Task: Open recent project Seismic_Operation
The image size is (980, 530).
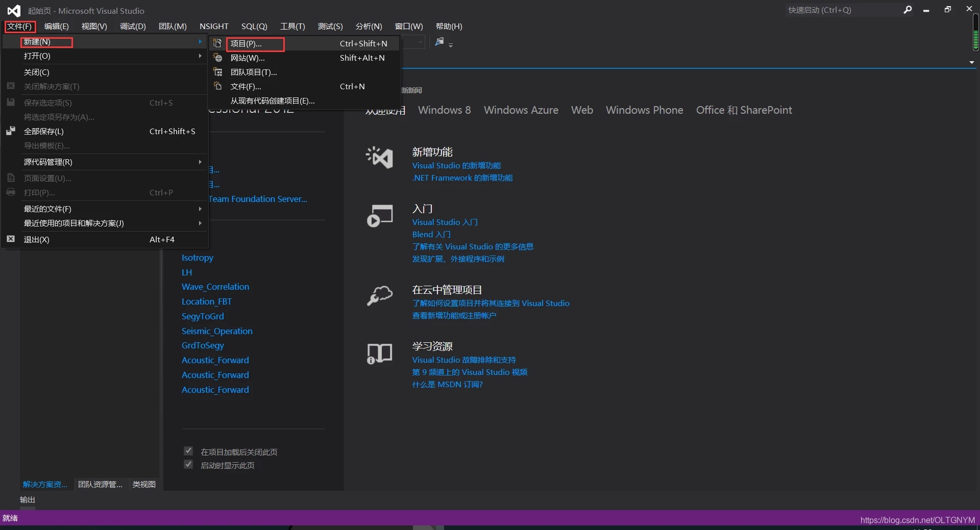Action: tap(217, 331)
